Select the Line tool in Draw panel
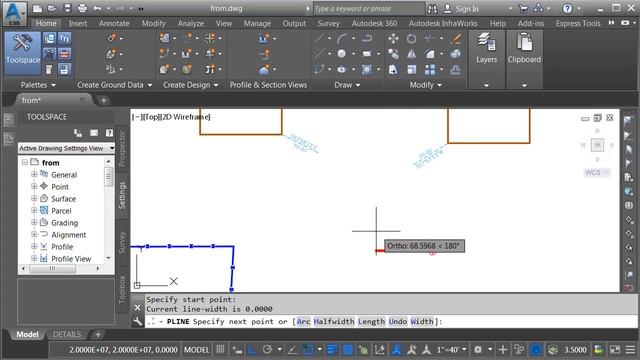Screen dimensions: 640x360 click(x=320, y=38)
